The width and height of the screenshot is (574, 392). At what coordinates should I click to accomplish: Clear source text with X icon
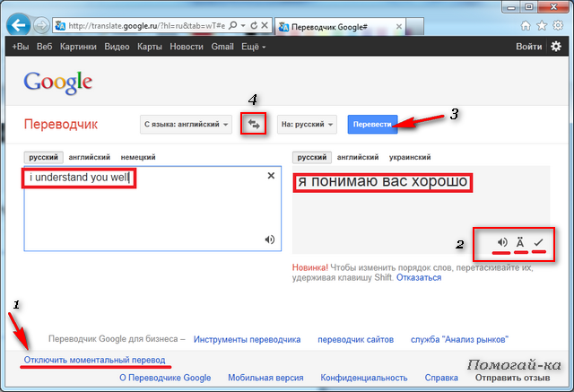click(x=271, y=176)
